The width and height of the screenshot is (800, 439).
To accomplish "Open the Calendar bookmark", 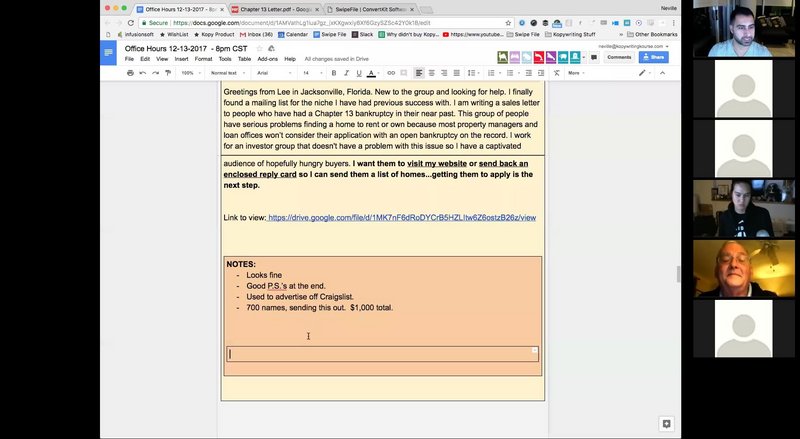I will 293,35.
